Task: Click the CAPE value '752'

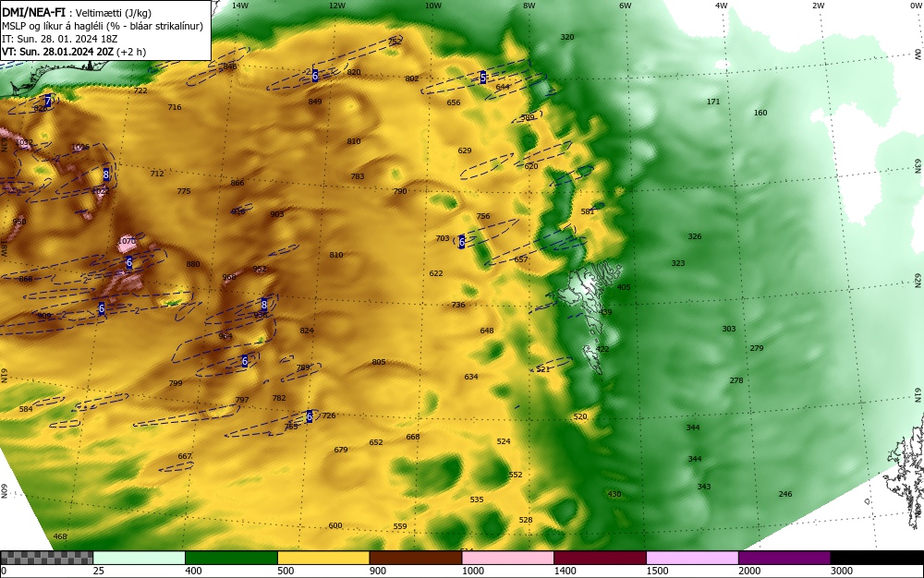Action: click(395, 42)
